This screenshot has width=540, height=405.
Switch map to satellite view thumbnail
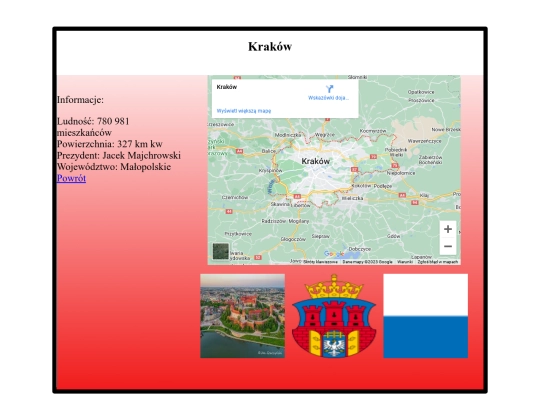[x=221, y=251]
